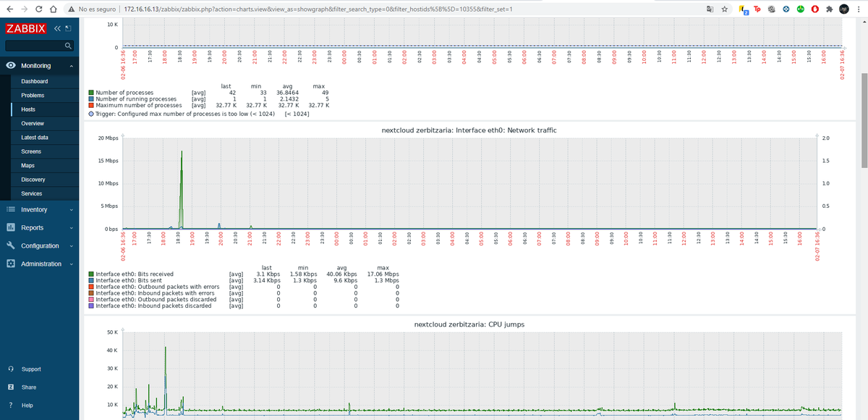
Task: Open the Support link
Action: click(x=31, y=369)
